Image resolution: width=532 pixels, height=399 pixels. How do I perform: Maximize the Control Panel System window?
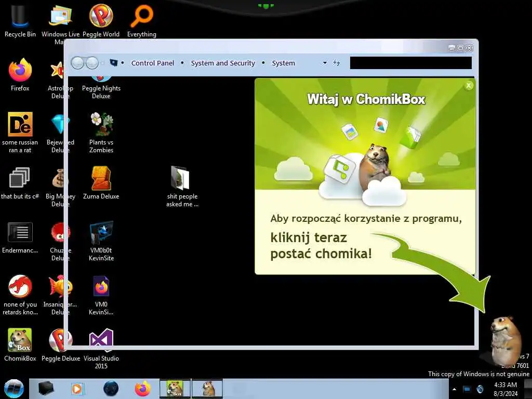coord(460,48)
